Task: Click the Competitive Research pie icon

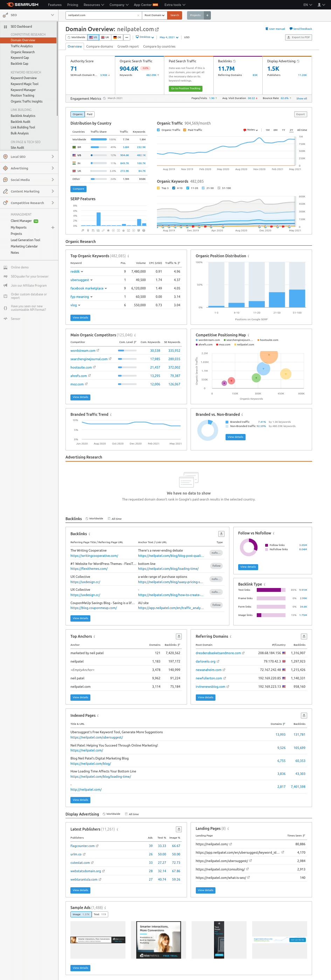Action: tap(5, 203)
